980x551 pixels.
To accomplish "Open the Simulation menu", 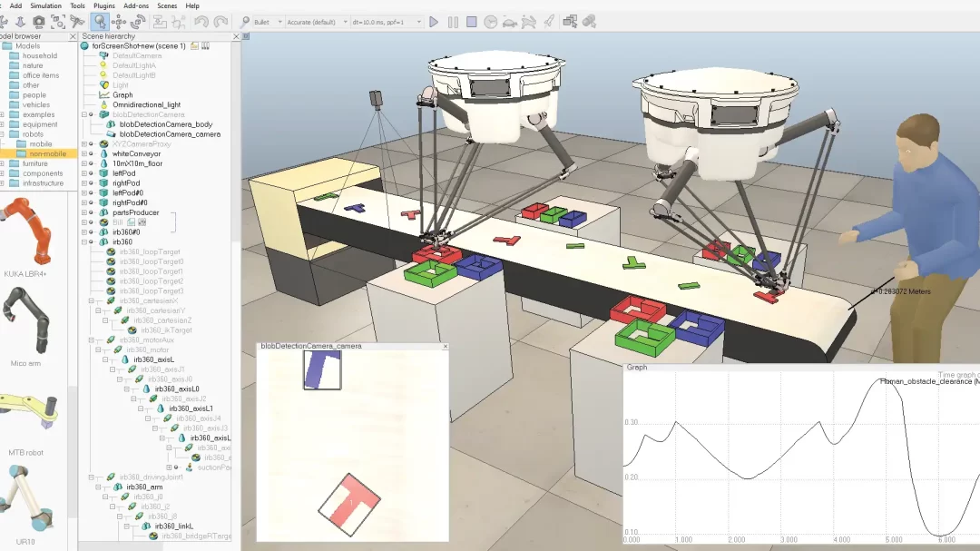I will [45, 5].
